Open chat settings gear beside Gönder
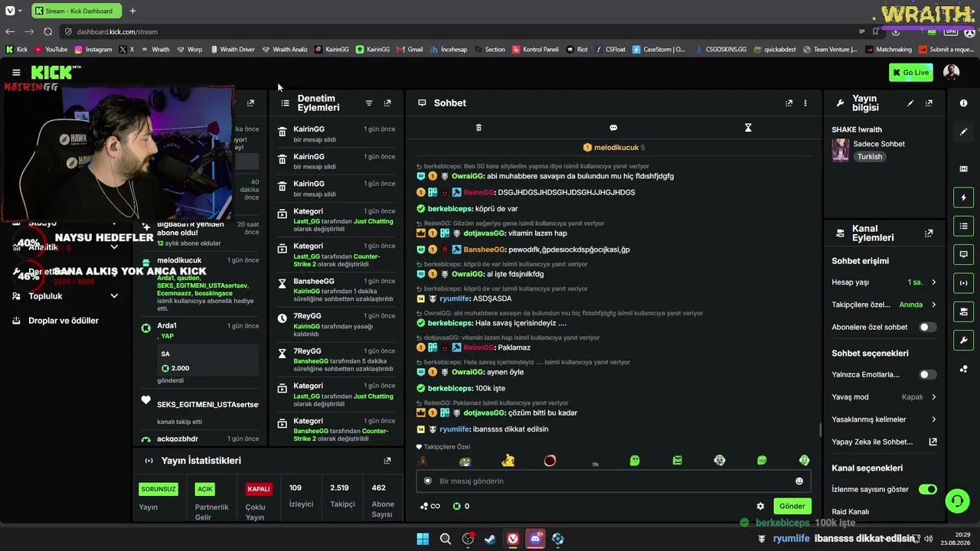This screenshot has height=551, width=980. point(760,506)
